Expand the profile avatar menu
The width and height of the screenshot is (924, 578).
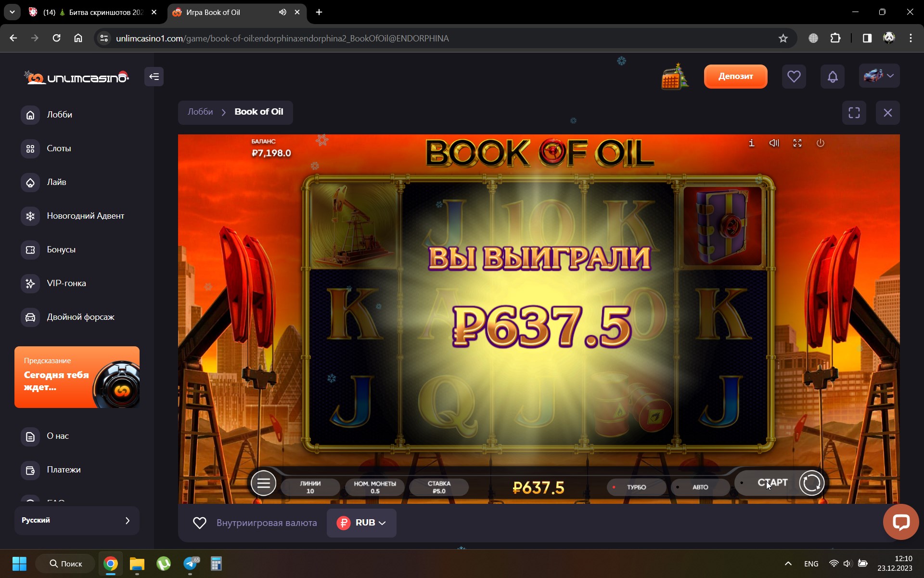(x=879, y=76)
